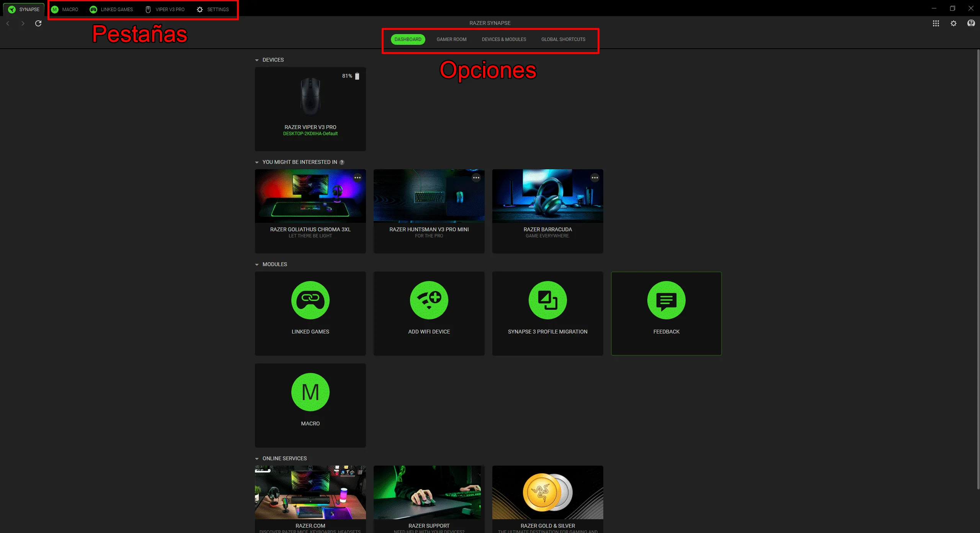Click the Razer Viper V3 Pro device name
This screenshot has width=980, height=533.
(310, 127)
